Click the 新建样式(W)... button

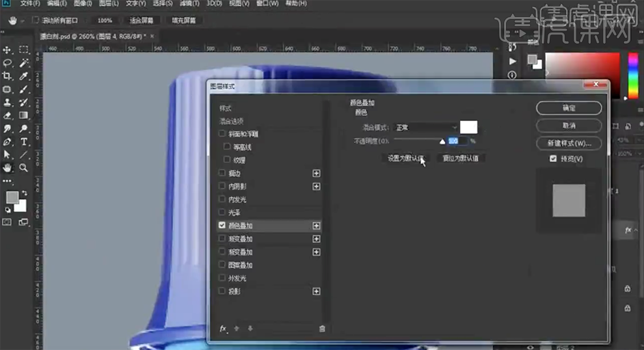click(x=569, y=143)
